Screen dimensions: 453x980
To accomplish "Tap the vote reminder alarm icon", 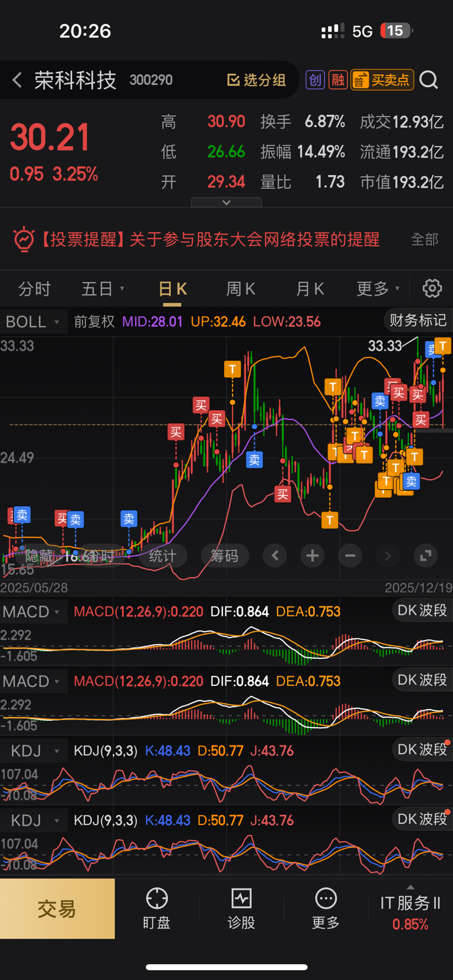I will click(24, 239).
